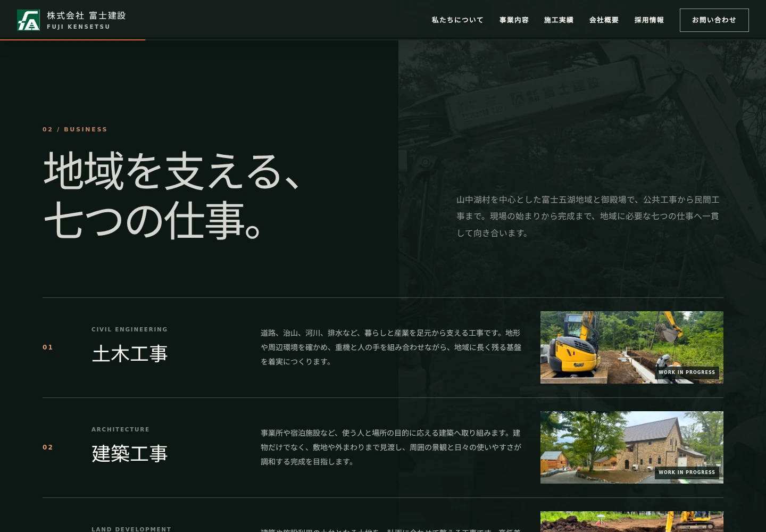Open the 私たちについて menu item

[x=457, y=20]
